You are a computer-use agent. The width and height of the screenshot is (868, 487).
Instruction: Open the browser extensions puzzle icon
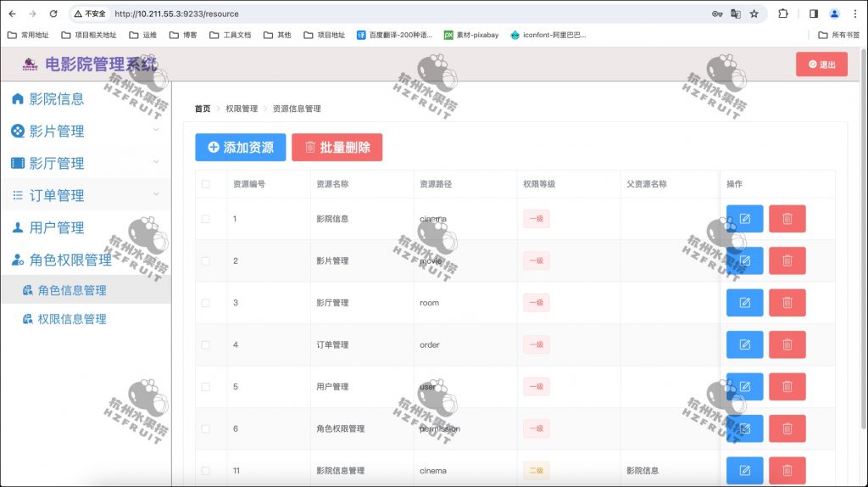pyautogui.click(x=782, y=14)
